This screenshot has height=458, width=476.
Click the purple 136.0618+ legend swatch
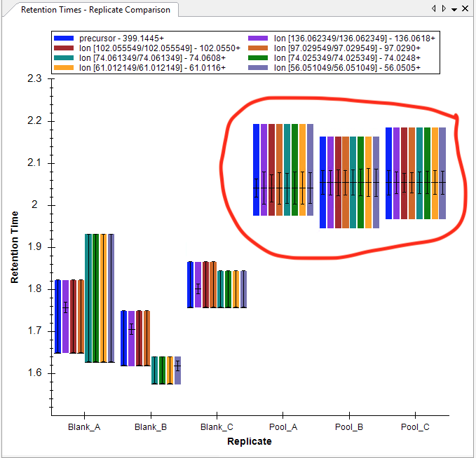tap(260, 38)
